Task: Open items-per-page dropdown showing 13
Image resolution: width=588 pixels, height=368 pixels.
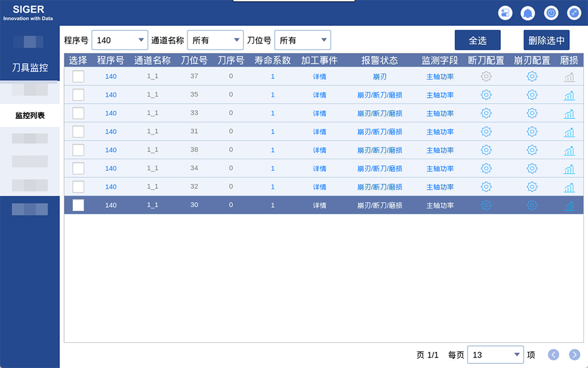Action: click(495, 355)
